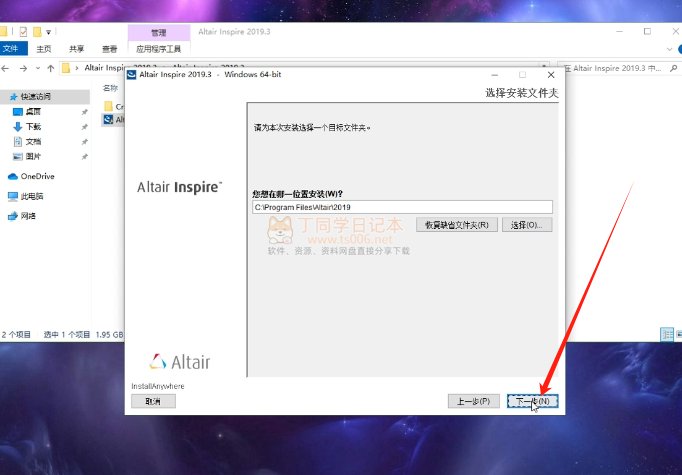
Task: Click new folder icon in quick access toolbar
Action: 37,32
